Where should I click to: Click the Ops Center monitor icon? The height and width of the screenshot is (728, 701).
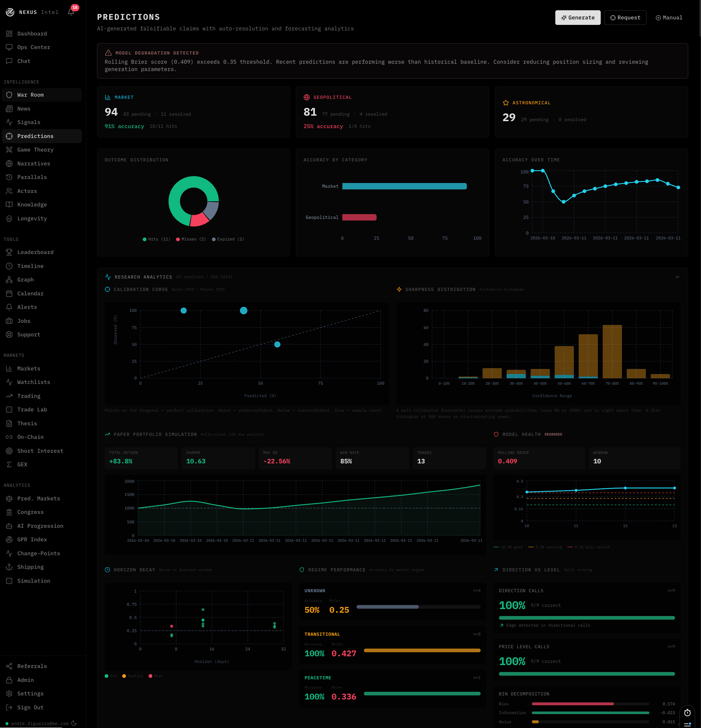9,47
